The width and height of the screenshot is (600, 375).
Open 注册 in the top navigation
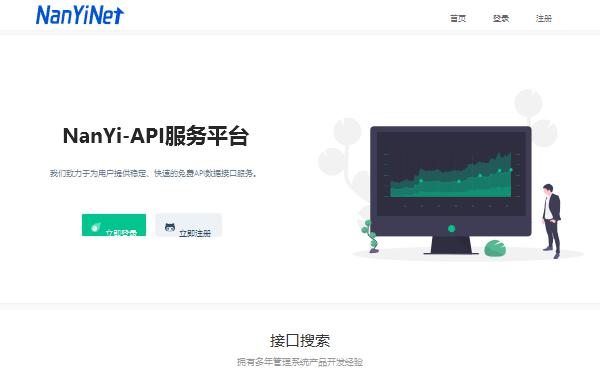543,18
